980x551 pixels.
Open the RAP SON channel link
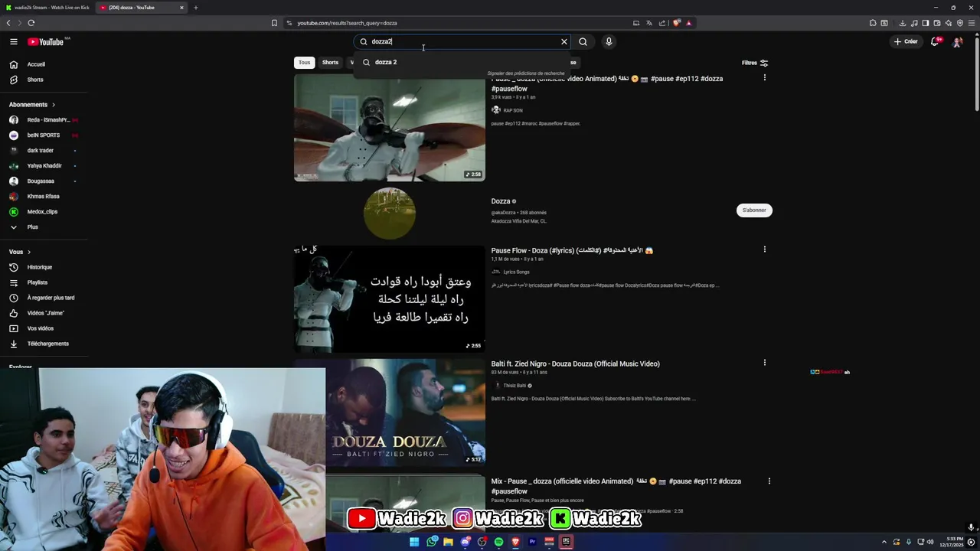pyautogui.click(x=512, y=110)
